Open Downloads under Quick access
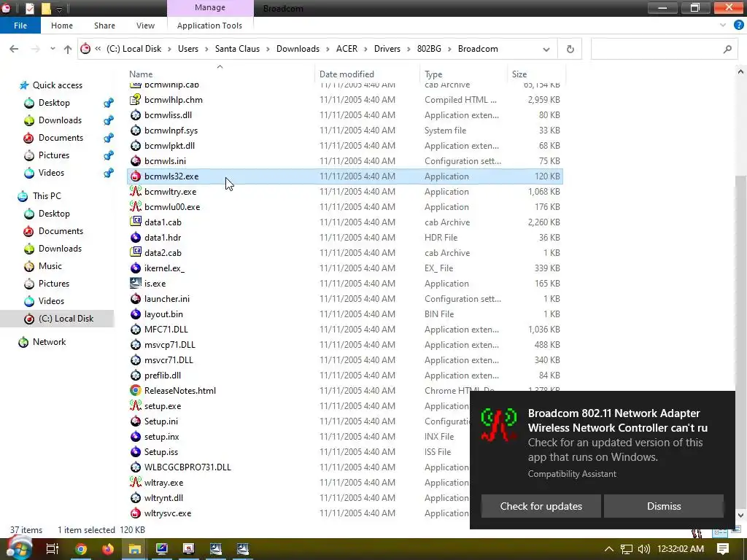Screen dimensions: 747x560 point(60,120)
